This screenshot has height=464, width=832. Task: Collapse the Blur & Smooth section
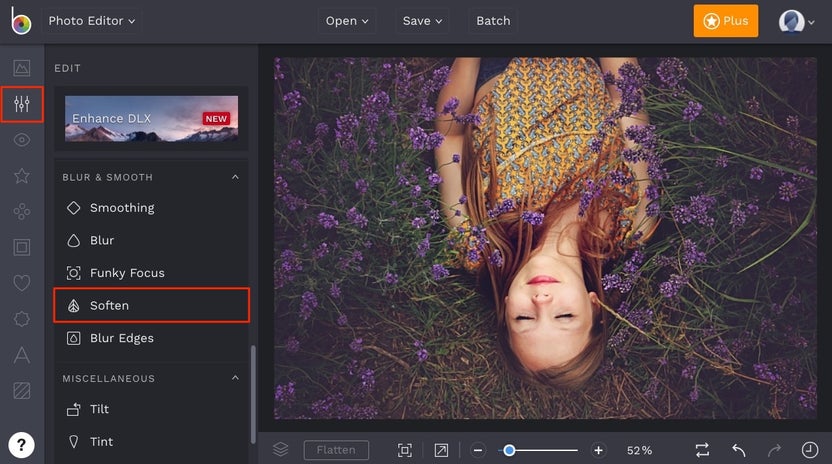coord(236,177)
